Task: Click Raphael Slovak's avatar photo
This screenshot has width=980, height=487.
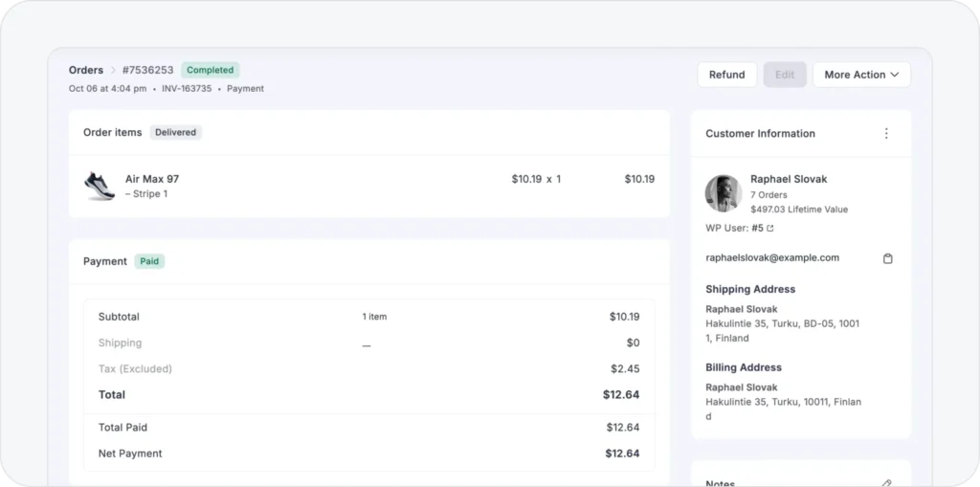Action: pyautogui.click(x=724, y=193)
